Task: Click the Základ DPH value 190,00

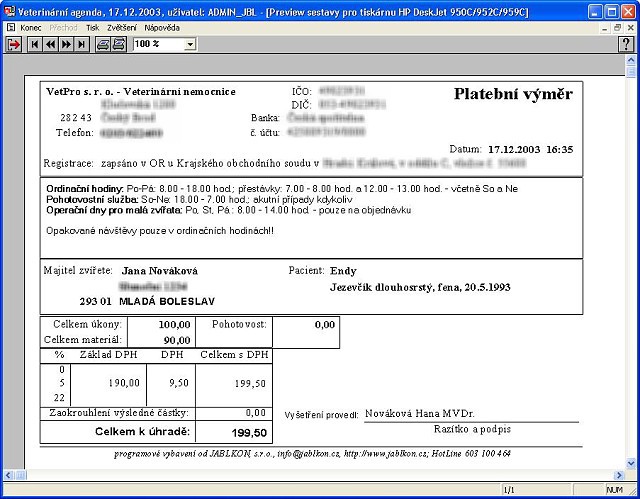Action: pyautogui.click(x=124, y=383)
